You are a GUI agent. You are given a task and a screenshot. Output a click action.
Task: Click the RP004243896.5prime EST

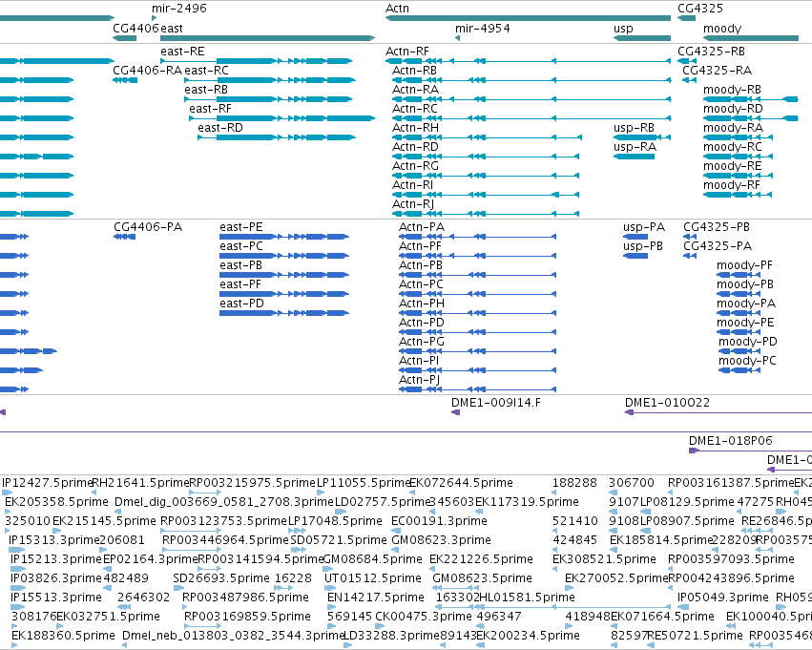coord(672,588)
